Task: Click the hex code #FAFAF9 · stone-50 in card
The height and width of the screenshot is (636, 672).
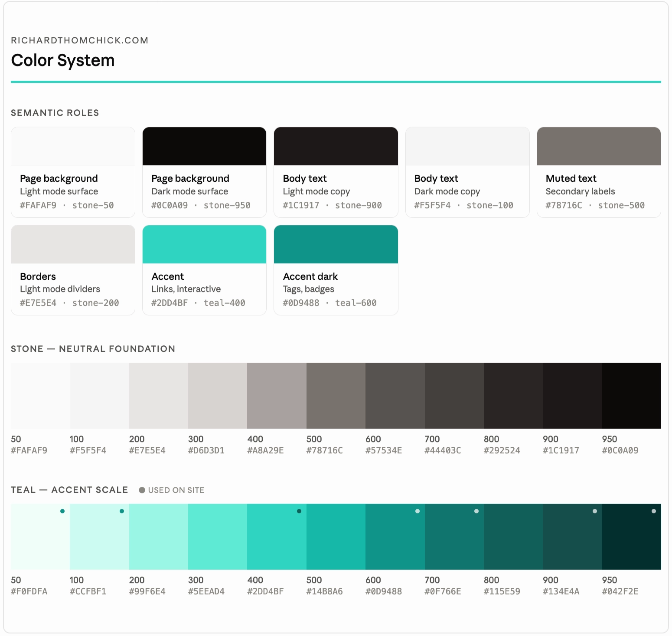Action: (67, 205)
